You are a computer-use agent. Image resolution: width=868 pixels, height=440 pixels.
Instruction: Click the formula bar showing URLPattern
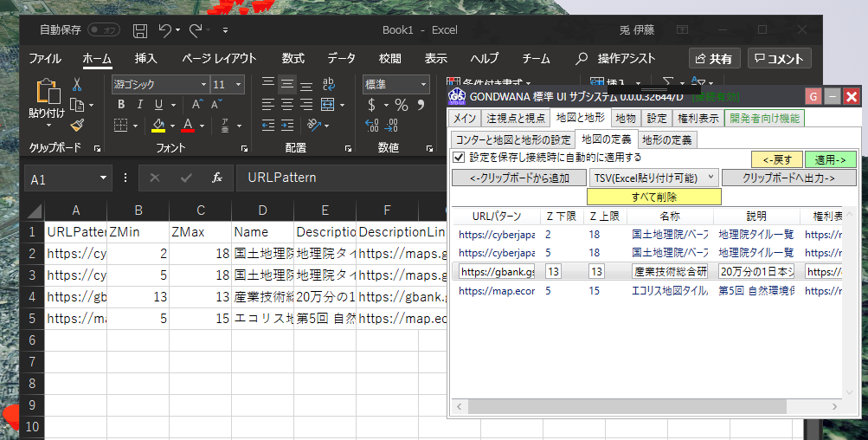coord(340,178)
